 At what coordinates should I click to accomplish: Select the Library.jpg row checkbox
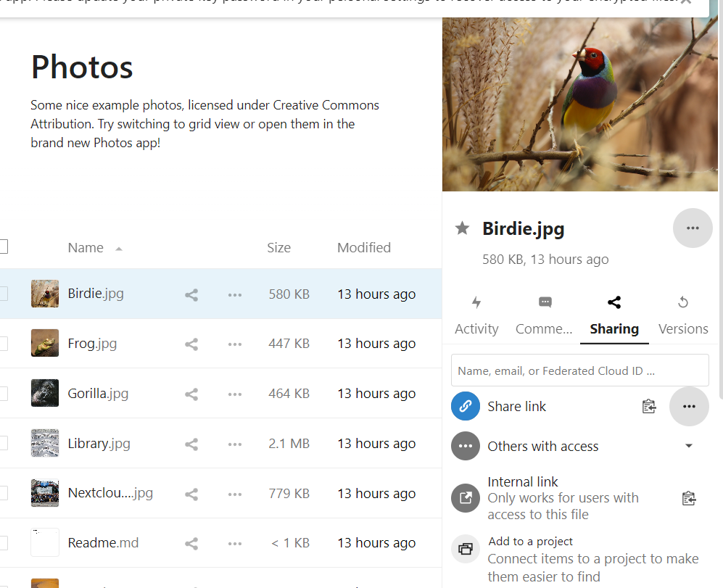tap(3, 443)
